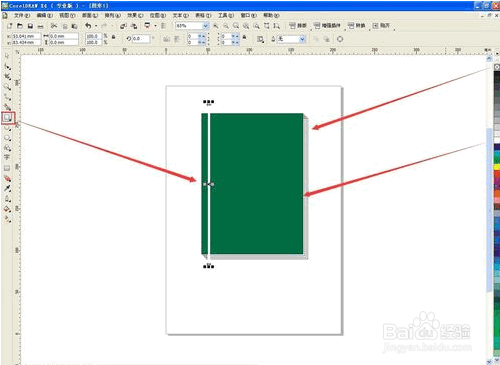Select the Fill tool

7,209
